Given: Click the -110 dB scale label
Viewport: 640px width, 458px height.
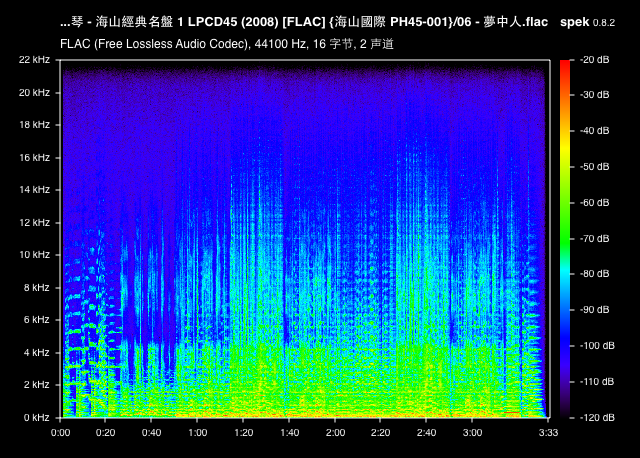Looking at the screenshot, I should pyautogui.click(x=597, y=382).
